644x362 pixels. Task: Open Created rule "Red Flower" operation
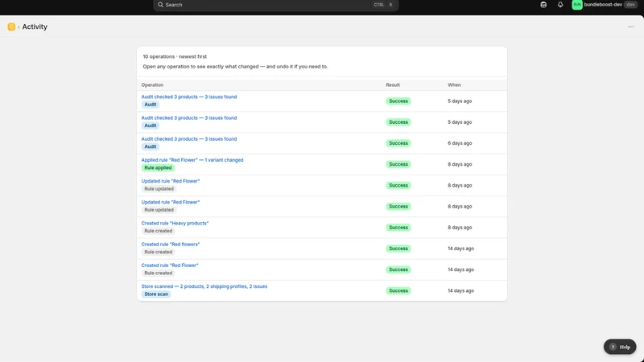click(170, 265)
